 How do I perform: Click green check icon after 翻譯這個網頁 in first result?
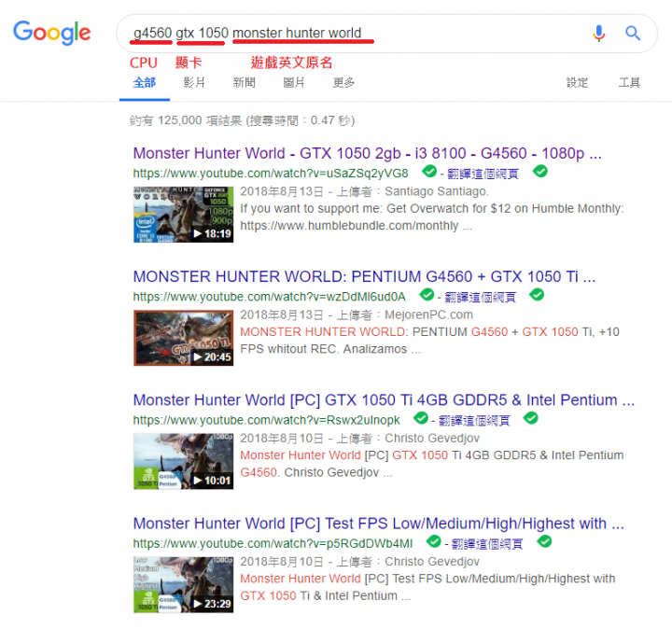pos(540,171)
